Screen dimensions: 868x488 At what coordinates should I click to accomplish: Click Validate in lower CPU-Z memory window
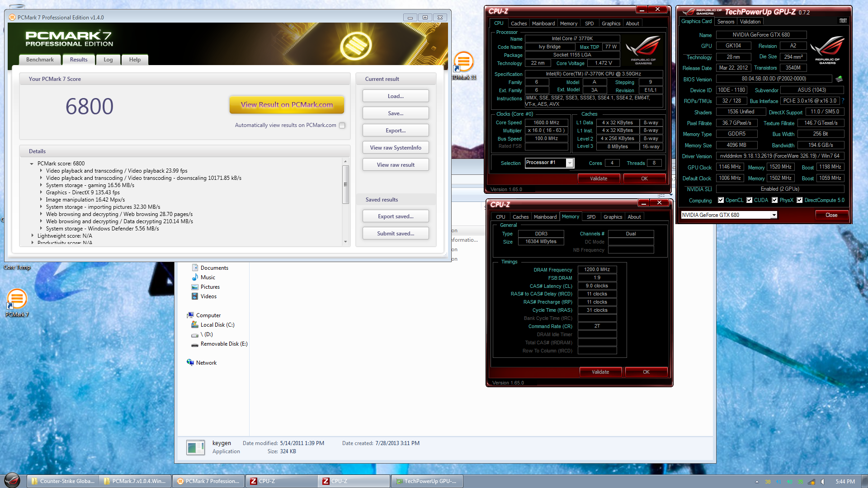click(x=600, y=372)
